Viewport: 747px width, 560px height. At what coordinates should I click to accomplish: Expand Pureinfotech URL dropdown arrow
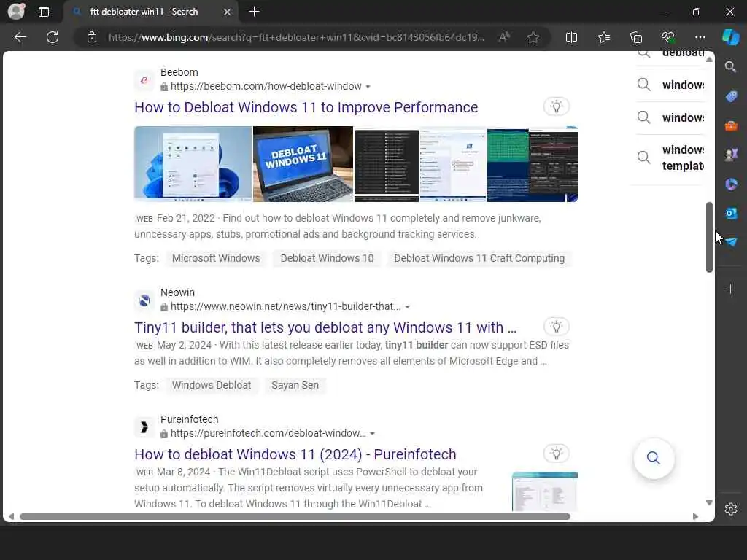pyautogui.click(x=373, y=434)
